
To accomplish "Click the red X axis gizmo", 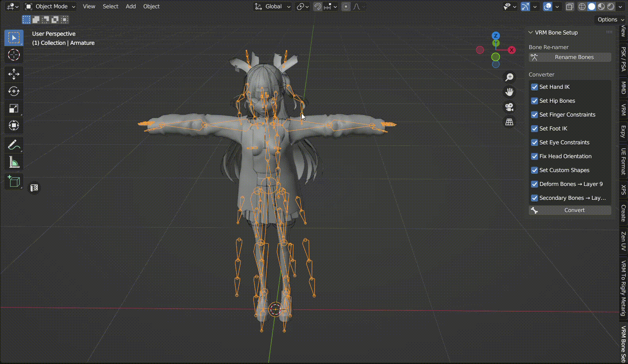I will pyautogui.click(x=512, y=50).
